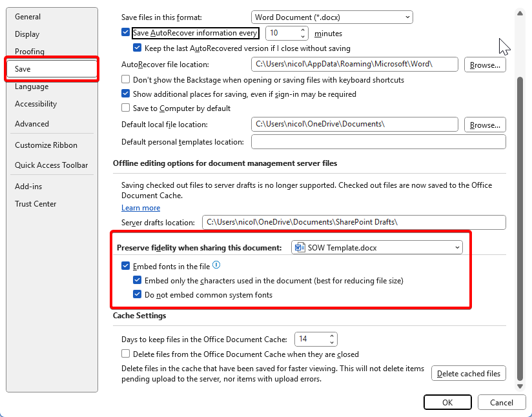
Task: Open the Learn more link
Action: pos(141,208)
